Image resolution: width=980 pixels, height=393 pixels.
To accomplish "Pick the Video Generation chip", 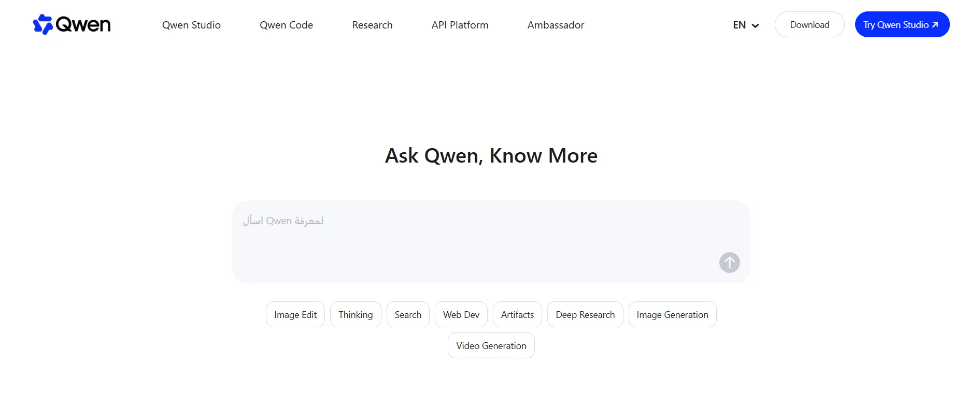I will click(x=491, y=345).
